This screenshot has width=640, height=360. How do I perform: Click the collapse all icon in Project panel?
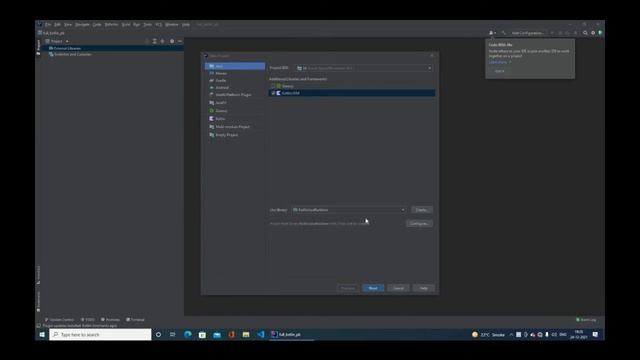[x=162, y=41]
